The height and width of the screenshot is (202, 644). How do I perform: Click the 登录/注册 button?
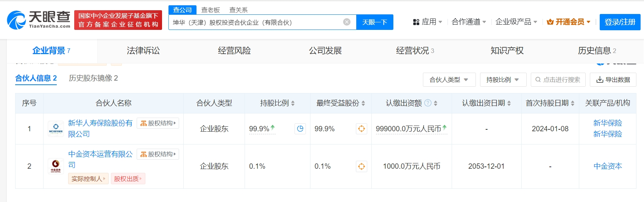[x=620, y=22]
